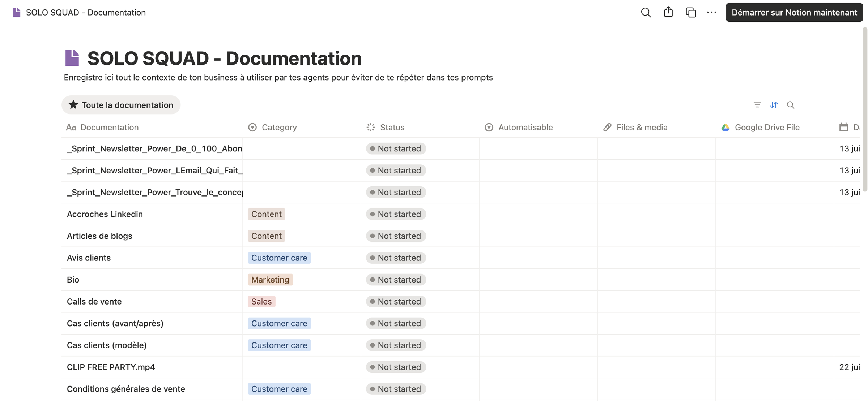Click the Files & media cell for Avis clients

tap(656, 258)
